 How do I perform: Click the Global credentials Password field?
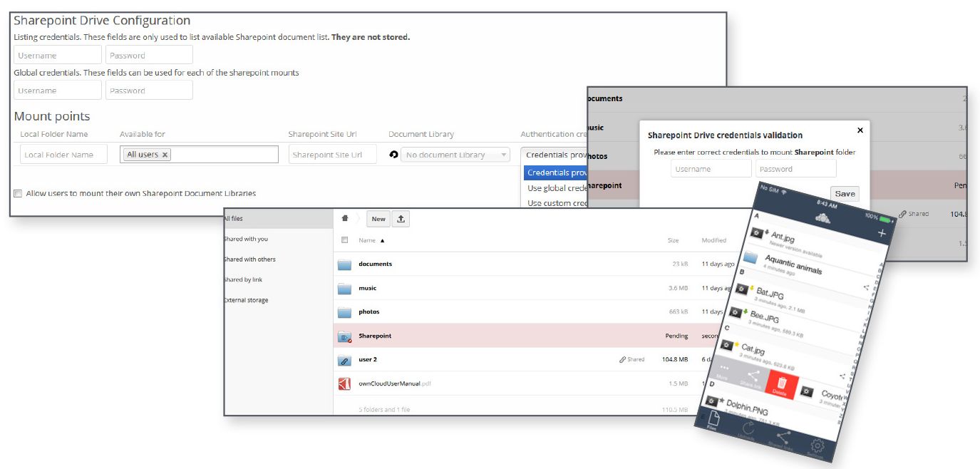149,91
